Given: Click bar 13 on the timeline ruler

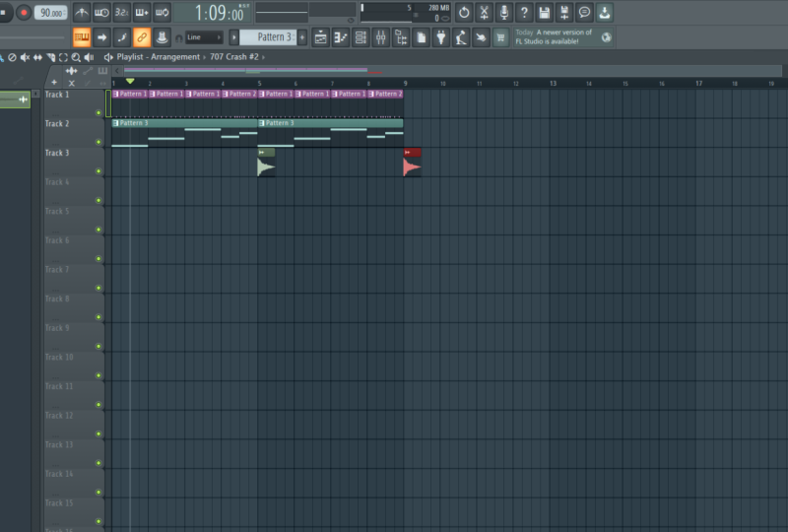Looking at the screenshot, I should click(553, 83).
